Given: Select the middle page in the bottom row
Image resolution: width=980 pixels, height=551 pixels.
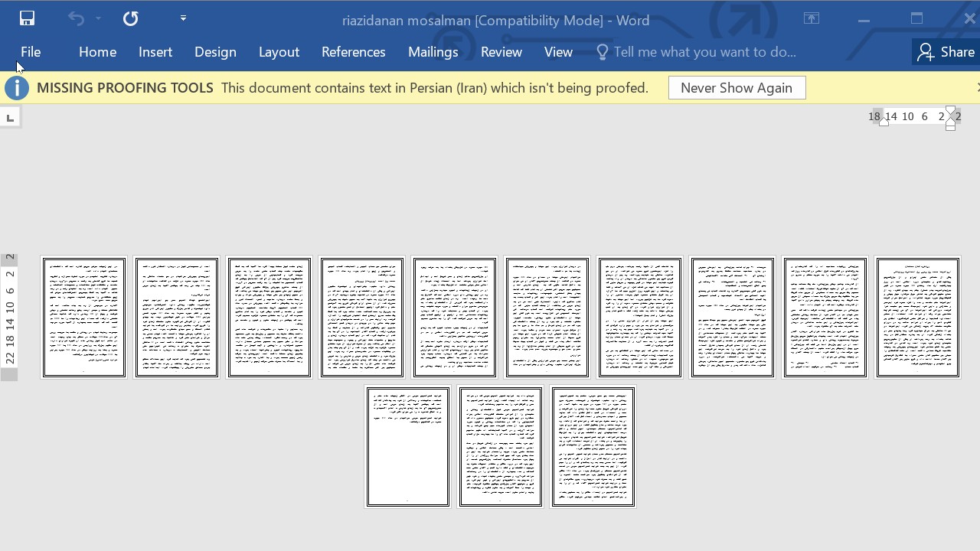Looking at the screenshot, I should 501,447.
